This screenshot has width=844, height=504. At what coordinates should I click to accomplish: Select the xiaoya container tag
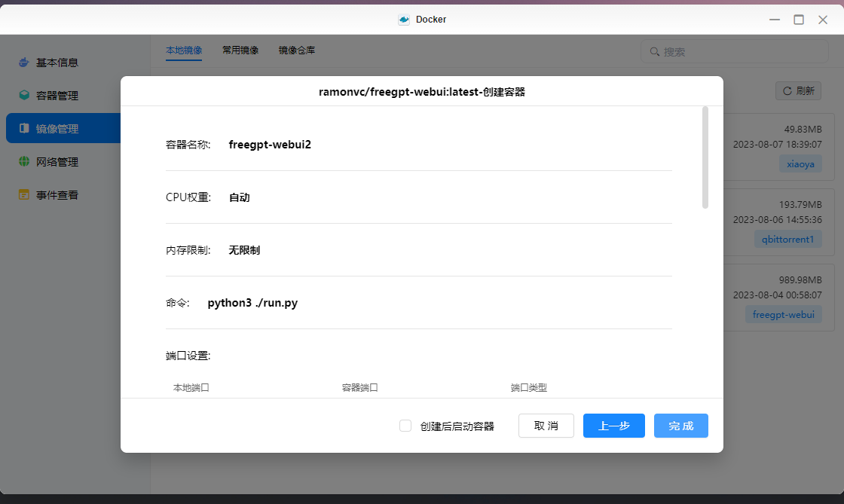[800, 164]
